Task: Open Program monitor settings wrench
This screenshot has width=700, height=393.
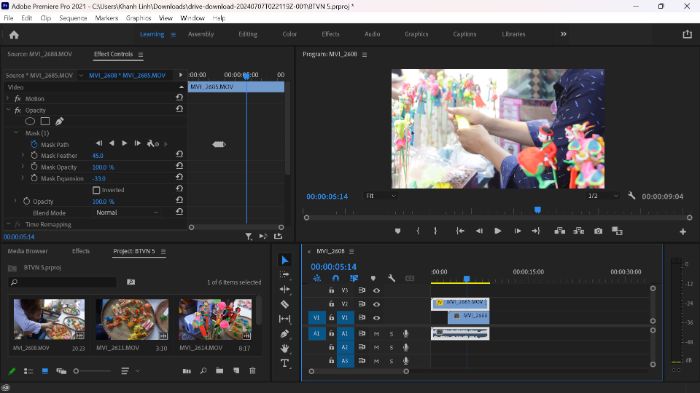Action: (x=631, y=196)
